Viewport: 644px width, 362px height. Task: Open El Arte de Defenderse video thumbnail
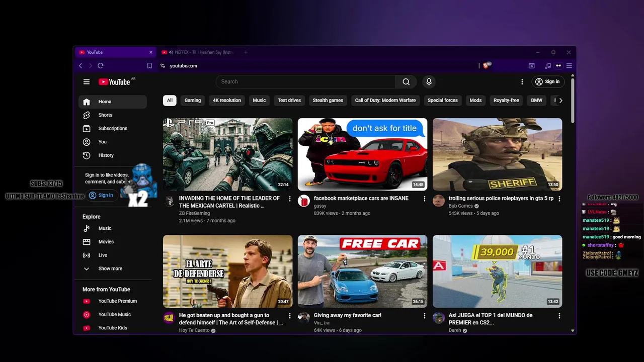coord(227,271)
